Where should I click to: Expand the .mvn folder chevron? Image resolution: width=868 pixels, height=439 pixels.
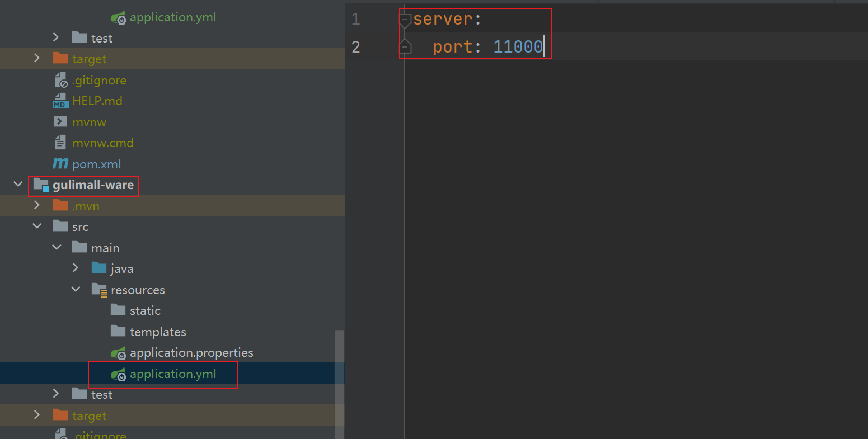(x=37, y=205)
